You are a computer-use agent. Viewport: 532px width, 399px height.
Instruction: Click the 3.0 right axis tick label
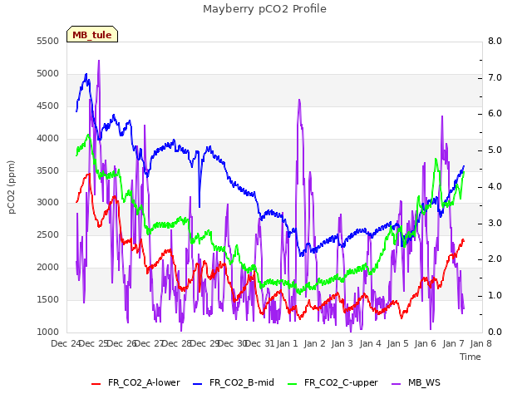click(x=495, y=224)
